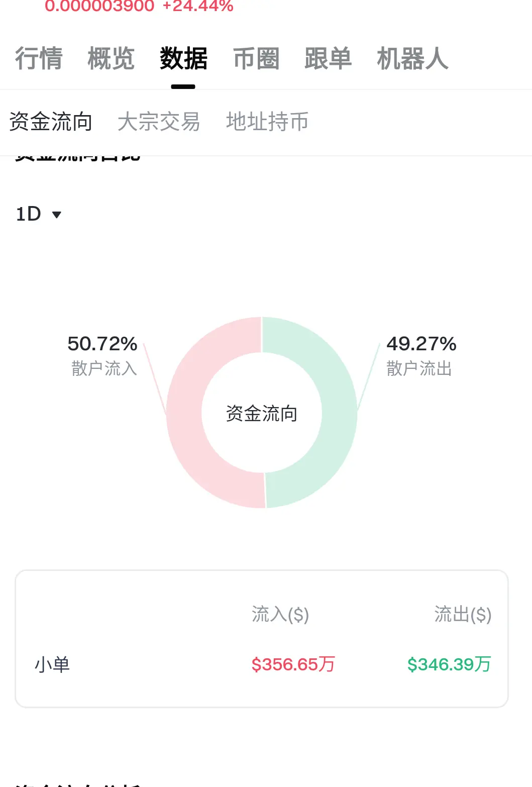Open the 行情 tab

coord(39,58)
